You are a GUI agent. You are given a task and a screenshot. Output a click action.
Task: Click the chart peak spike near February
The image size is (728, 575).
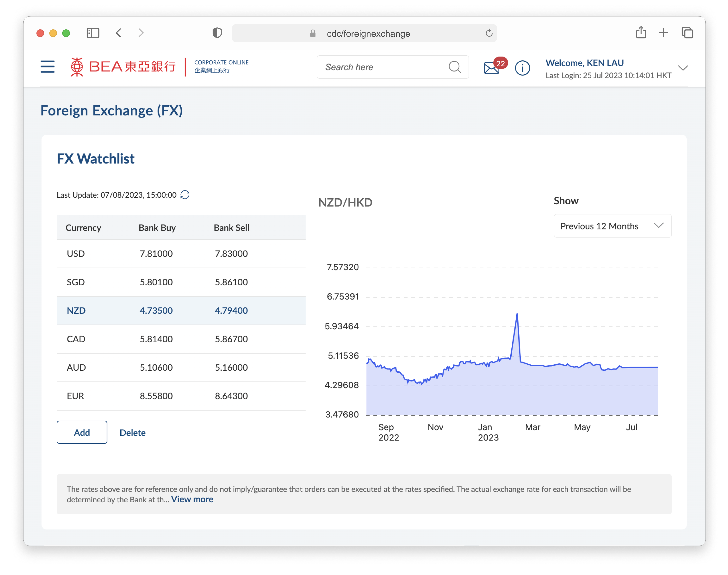pos(517,314)
